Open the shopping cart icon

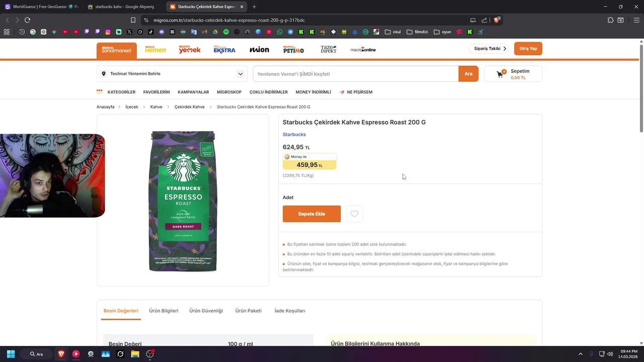pyautogui.click(x=500, y=74)
